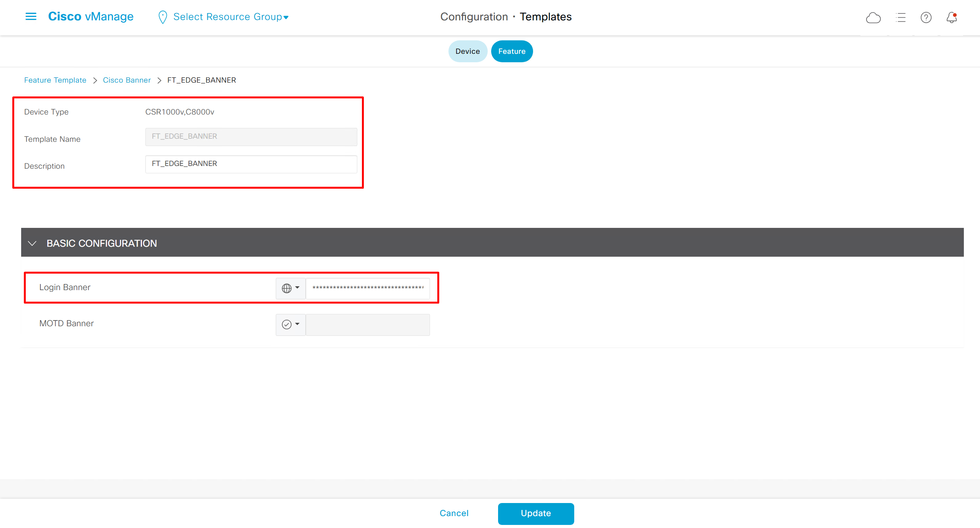Go to Feature Template breadcrumb
The image size is (980, 528).
click(x=55, y=80)
